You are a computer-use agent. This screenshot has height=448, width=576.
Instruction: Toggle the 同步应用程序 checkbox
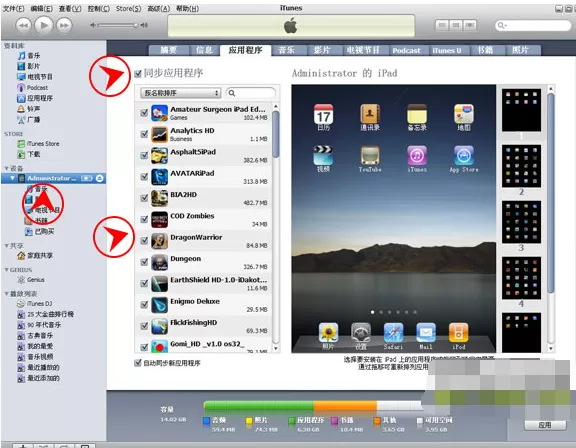(138, 74)
